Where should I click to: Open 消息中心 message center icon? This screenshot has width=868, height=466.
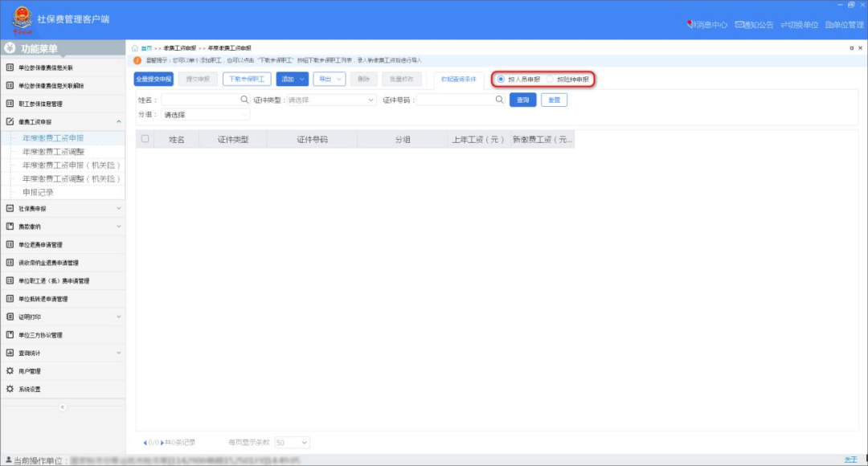[x=690, y=25]
